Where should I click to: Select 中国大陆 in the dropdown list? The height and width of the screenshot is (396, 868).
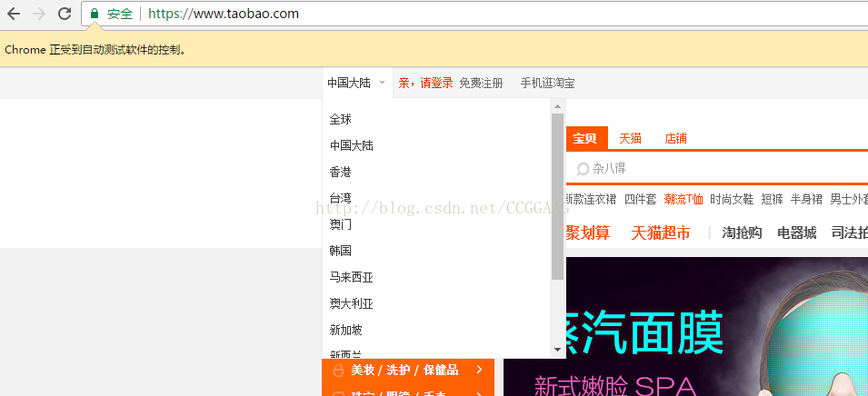352,145
